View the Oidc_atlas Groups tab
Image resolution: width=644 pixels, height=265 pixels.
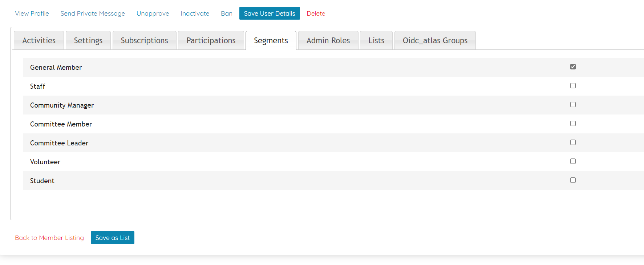[435, 40]
